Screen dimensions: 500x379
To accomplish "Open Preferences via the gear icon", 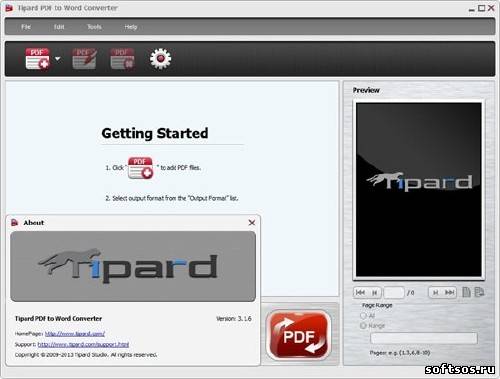I will tap(160, 59).
